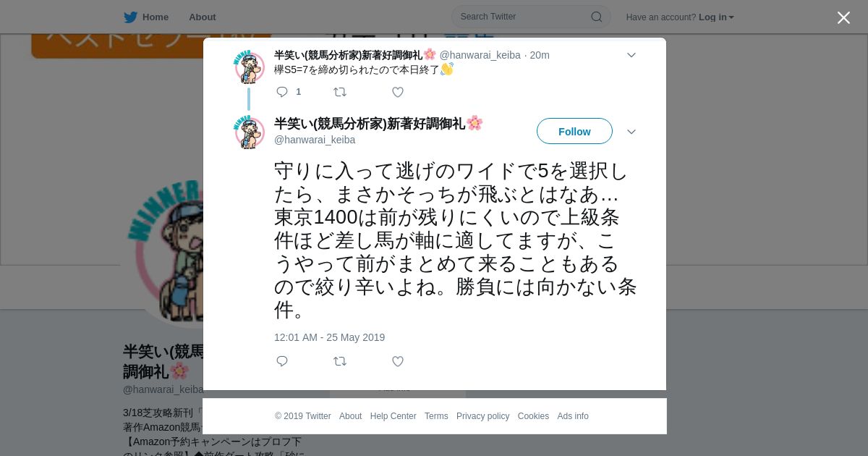Retweet the parent tweet about 欅S5=7

click(340, 92)
